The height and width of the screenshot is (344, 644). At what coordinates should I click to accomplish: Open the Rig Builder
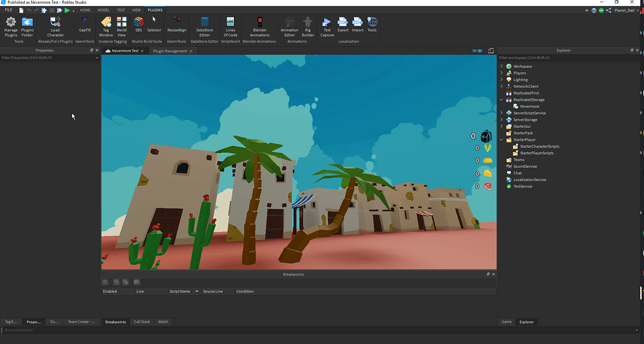pos(307,27)
